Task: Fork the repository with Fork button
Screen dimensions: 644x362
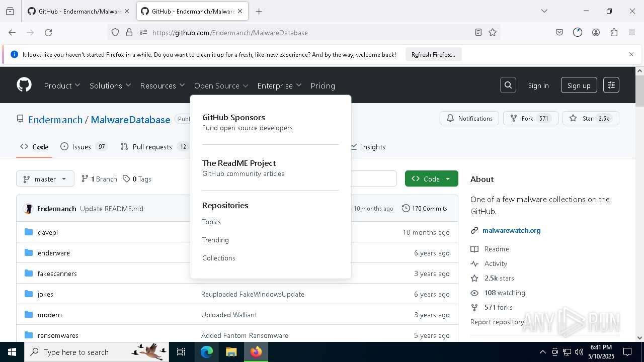Action: [530, 118]
